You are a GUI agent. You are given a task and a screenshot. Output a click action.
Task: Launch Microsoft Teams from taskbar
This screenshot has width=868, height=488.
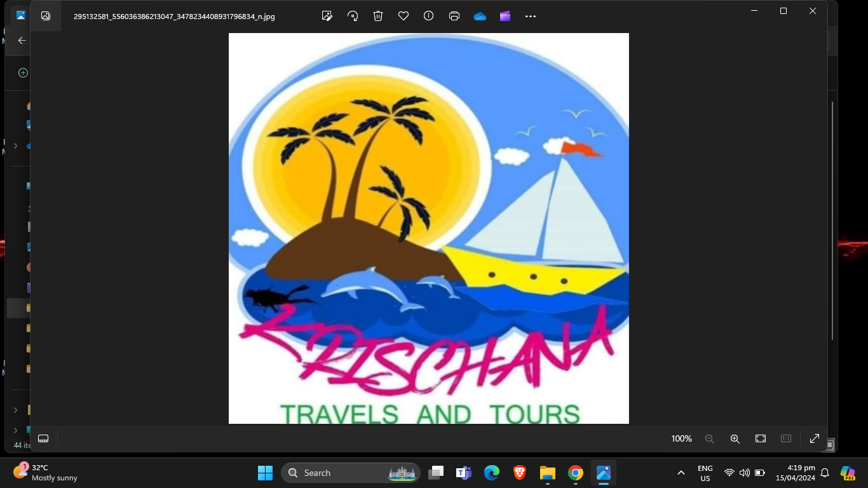[x=464, y=473]
